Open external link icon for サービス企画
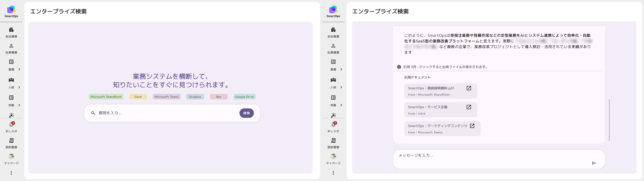 tap(469, 107)
